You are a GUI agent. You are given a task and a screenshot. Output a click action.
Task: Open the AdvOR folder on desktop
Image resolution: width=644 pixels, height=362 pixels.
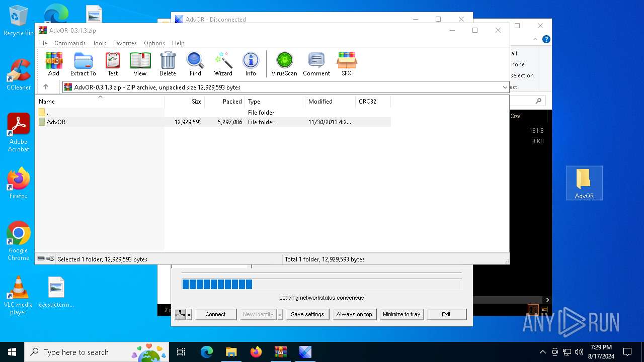coord(584,183)
